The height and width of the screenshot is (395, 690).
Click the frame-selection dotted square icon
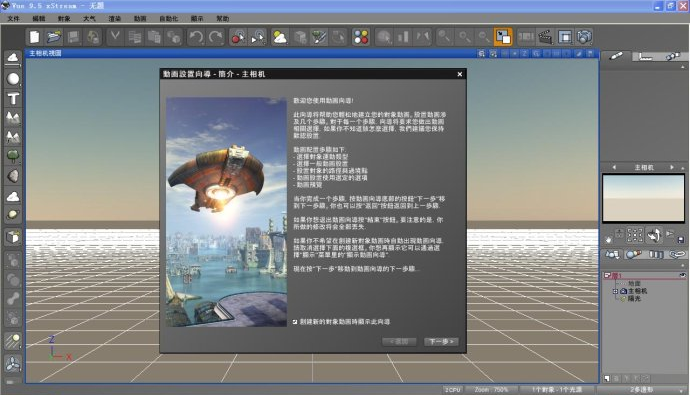point(635,235)
